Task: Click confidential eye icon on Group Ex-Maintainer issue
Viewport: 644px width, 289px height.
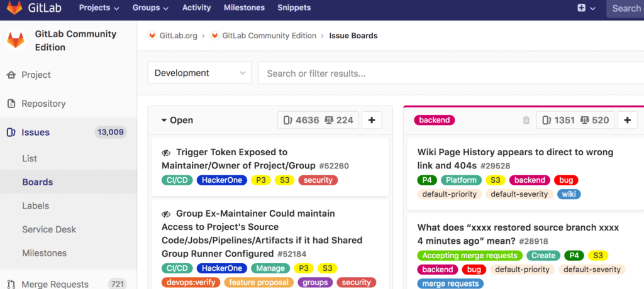Action: (x=166, y=214)
